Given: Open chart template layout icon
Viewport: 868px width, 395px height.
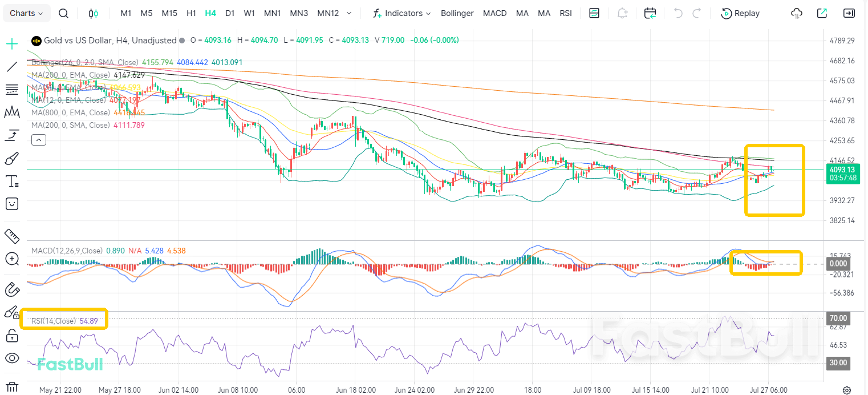Looking at the screenshot, I should pos(594,13).
